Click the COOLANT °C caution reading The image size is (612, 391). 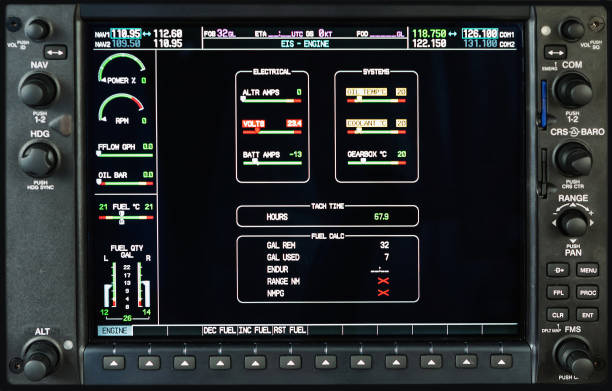376,127
